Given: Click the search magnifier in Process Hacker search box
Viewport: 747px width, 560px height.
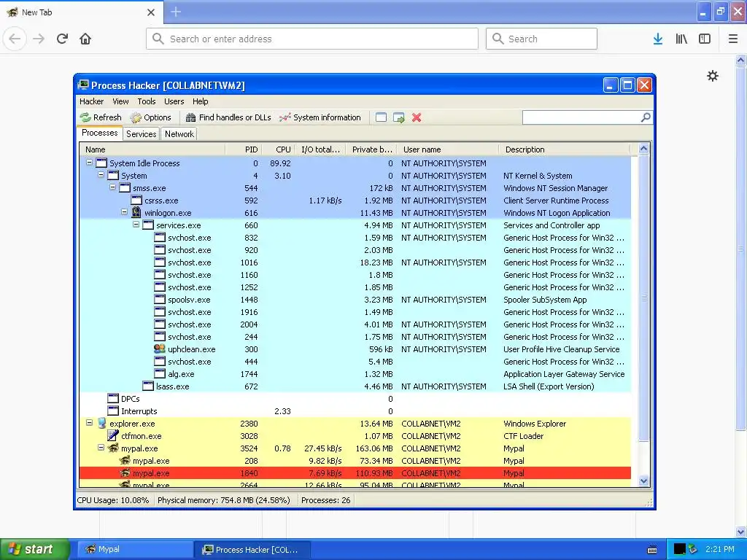Looking at the screenshot, I should 646,117.
